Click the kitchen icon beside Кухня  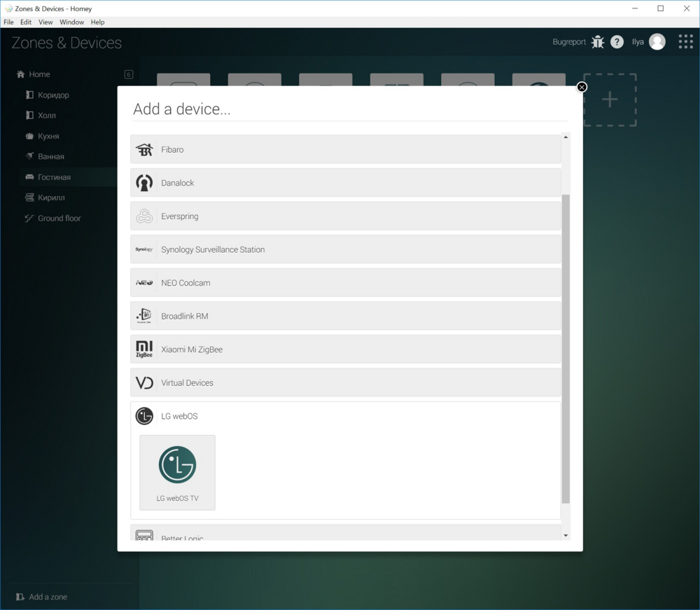point(29,136)
